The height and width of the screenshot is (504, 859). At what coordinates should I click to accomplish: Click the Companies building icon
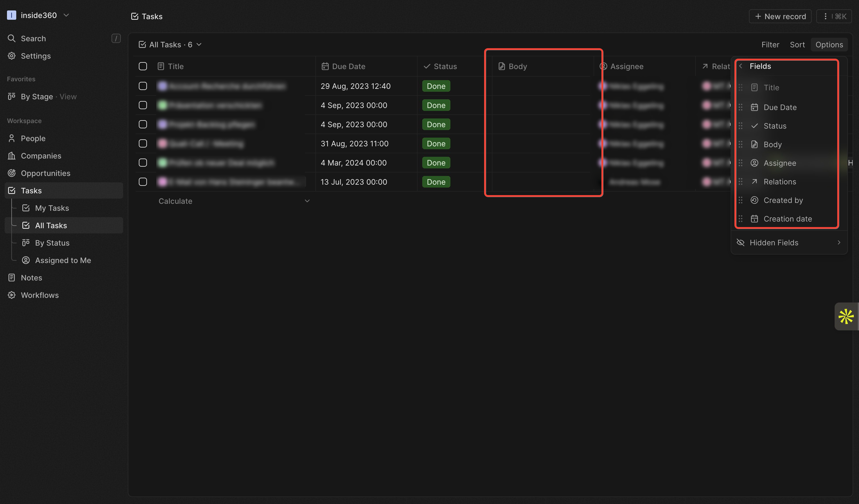[12, 156]
